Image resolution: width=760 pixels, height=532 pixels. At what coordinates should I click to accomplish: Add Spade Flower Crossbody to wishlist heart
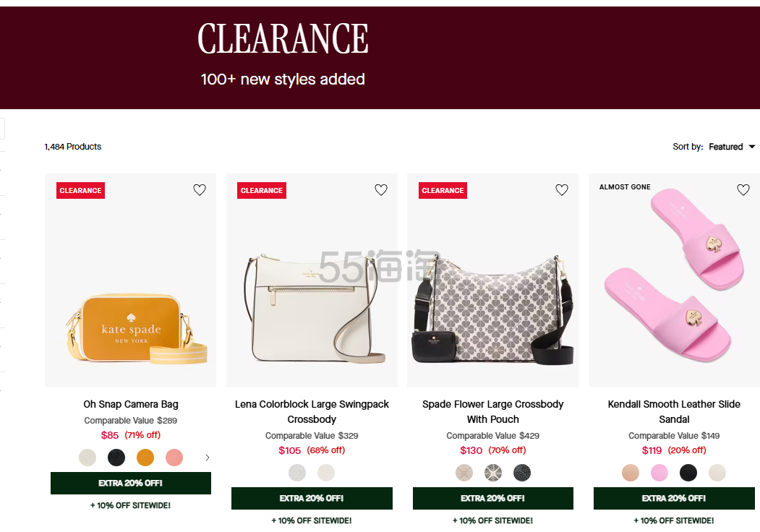pyautogui.click(x=562, y=190)
